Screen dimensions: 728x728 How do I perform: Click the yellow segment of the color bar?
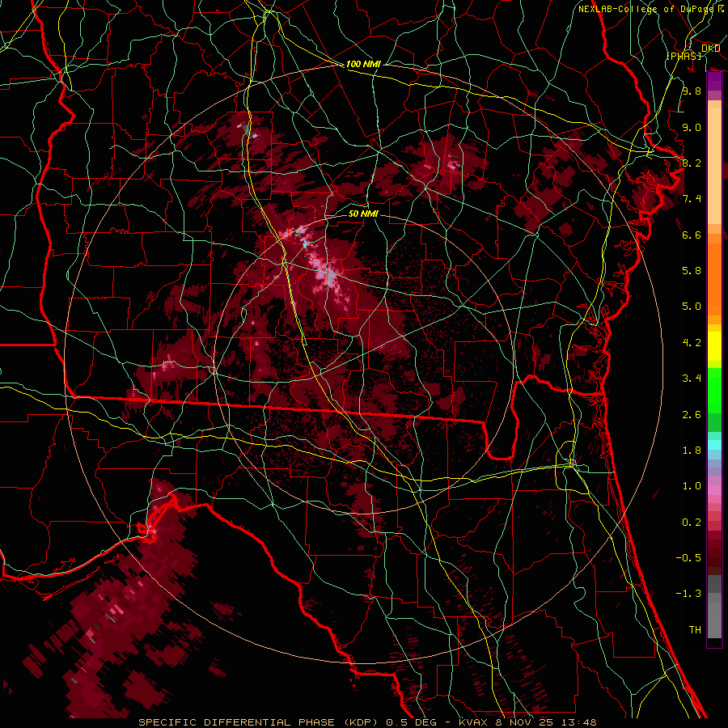714,346
